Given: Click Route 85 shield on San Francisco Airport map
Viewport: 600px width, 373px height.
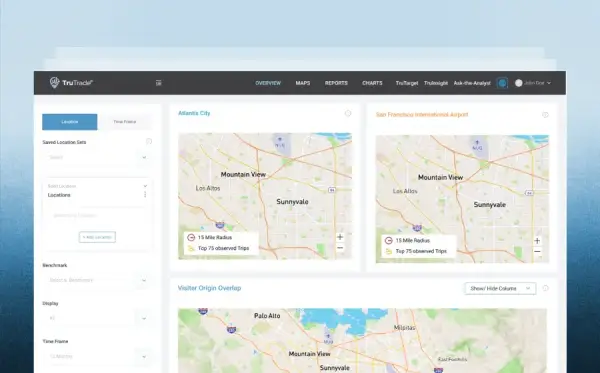Looking at the screenshot, I should (x=530, y=193).
